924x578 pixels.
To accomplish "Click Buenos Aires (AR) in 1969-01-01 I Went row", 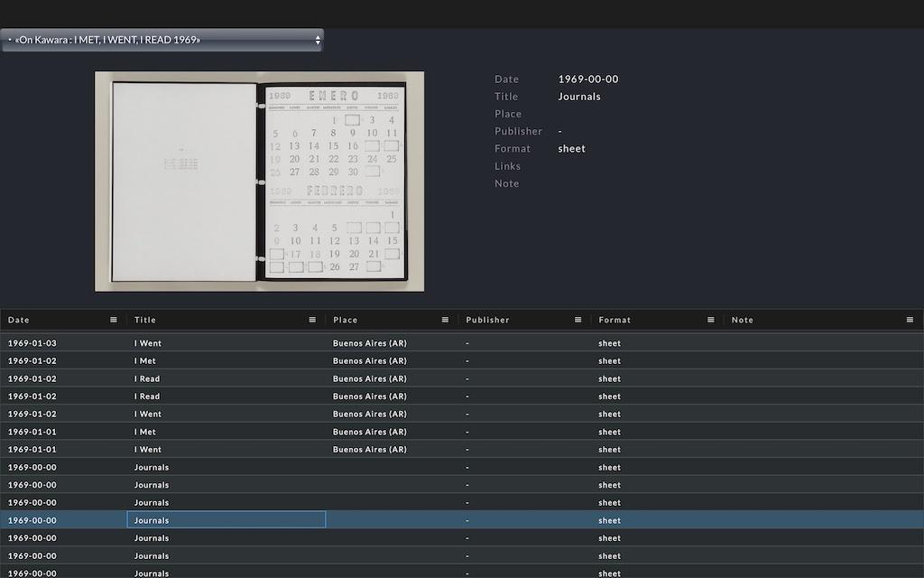I will 370,450.
